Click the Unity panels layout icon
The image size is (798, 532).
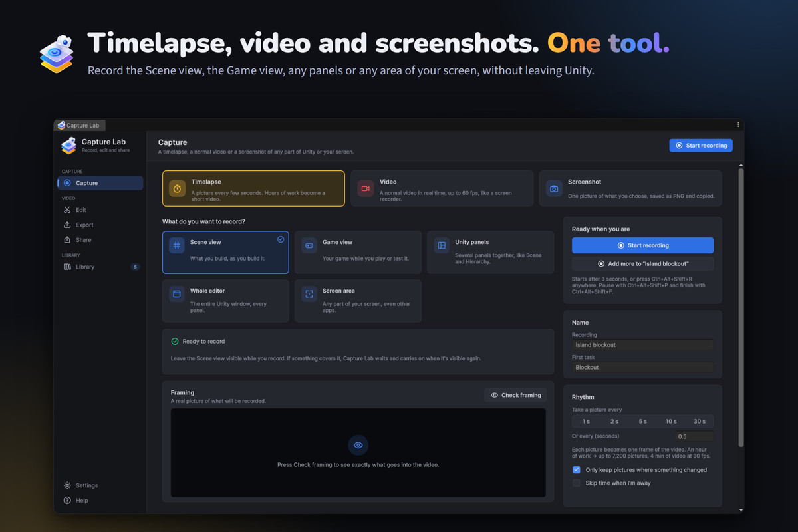pyautogui.click(x=442, y=246)
